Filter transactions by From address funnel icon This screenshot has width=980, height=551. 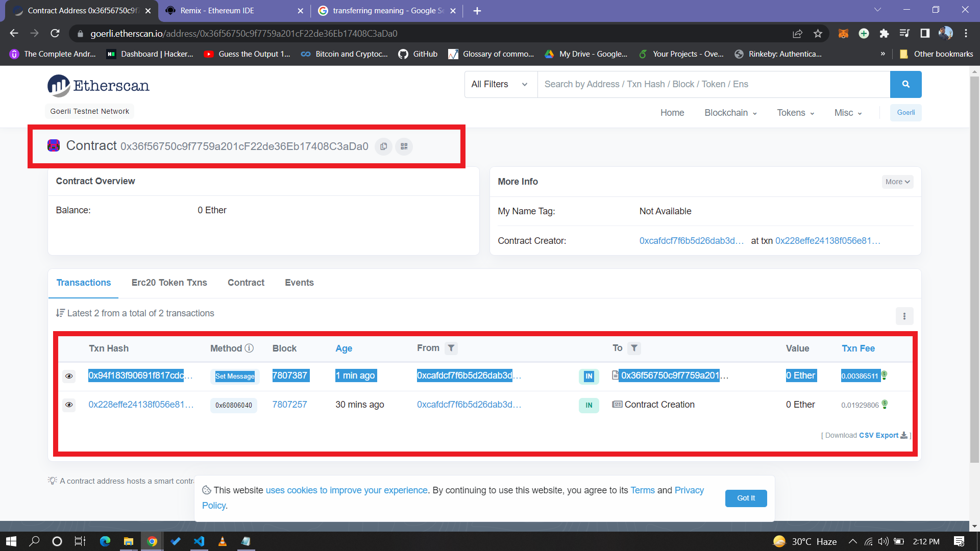tap(451, 348)
